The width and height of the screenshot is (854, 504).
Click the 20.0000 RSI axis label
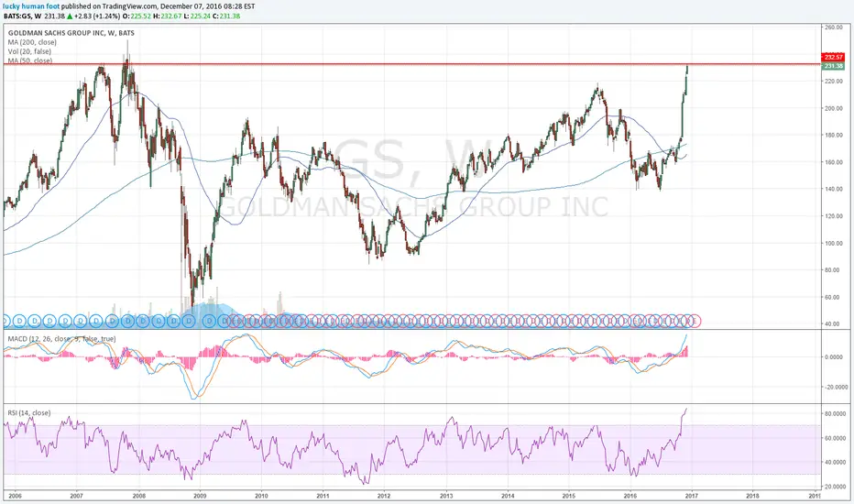(x=834, y=487)
